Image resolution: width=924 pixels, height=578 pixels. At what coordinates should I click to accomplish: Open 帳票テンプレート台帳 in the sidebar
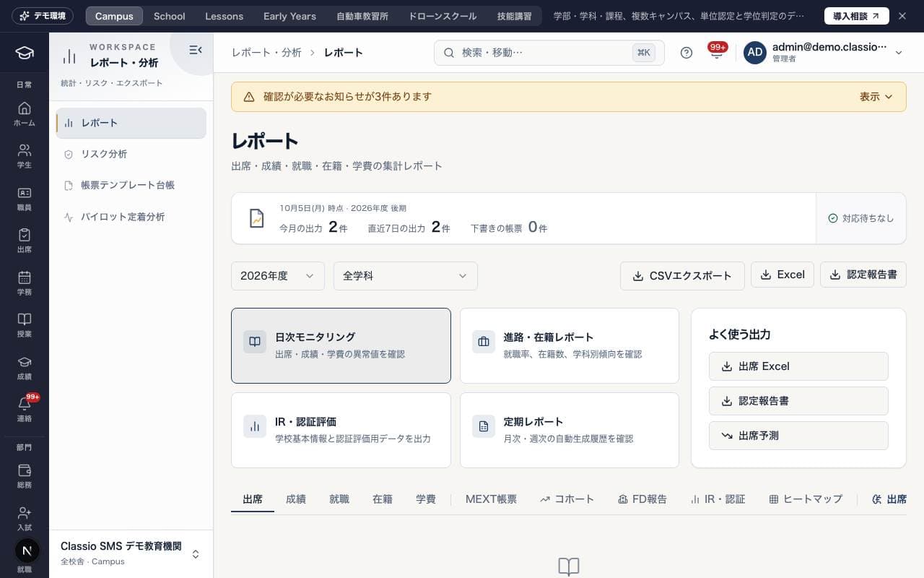click(x=131, y=185)
